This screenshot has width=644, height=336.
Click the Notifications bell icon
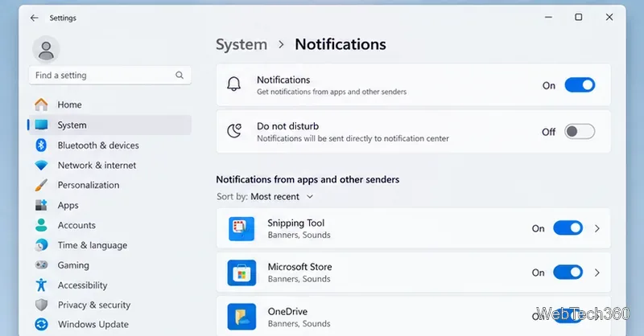point(234,84)
